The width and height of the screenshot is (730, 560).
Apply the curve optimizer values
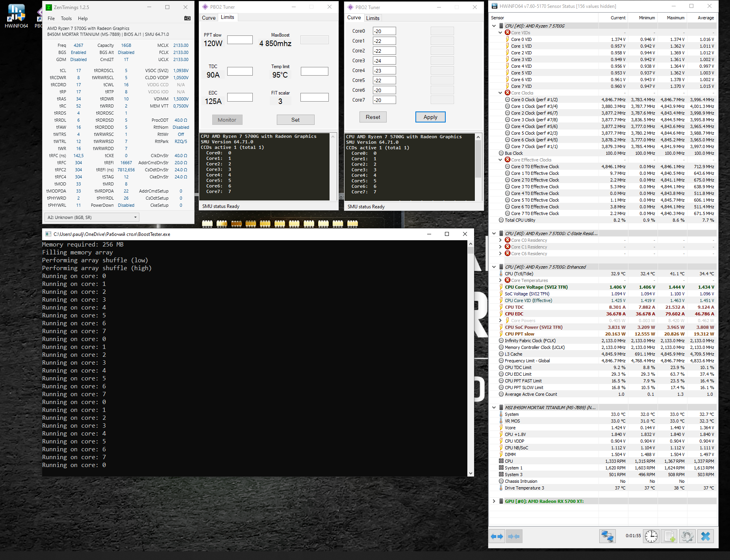tap(430, 117)
